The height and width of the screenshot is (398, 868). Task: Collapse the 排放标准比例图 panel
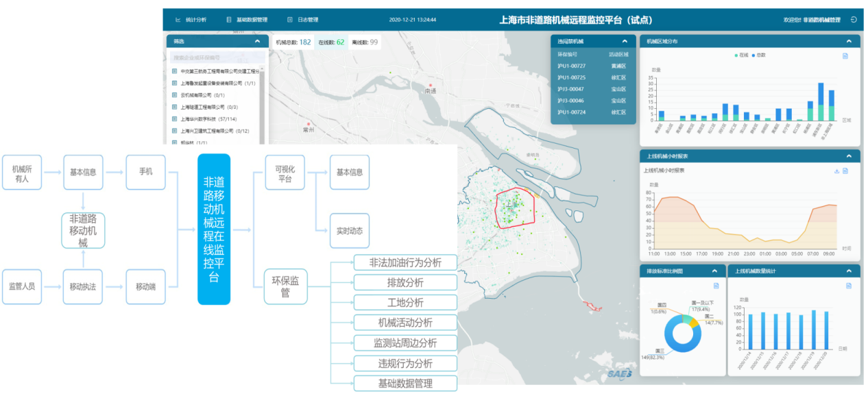coord(714,271)
